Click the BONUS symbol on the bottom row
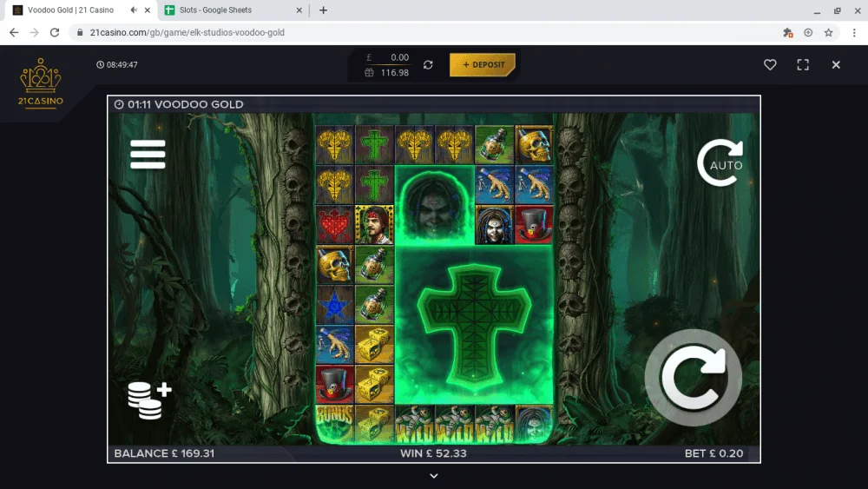Screen dimensions: 868x489 pos(334,424)
